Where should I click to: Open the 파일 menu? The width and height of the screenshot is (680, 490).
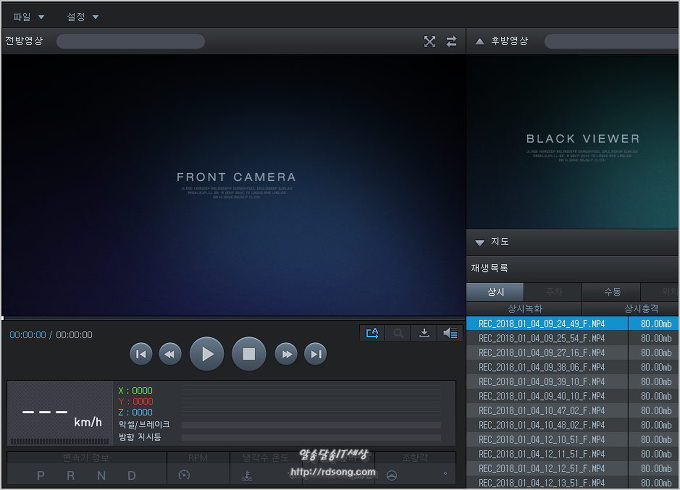[28, 17]
